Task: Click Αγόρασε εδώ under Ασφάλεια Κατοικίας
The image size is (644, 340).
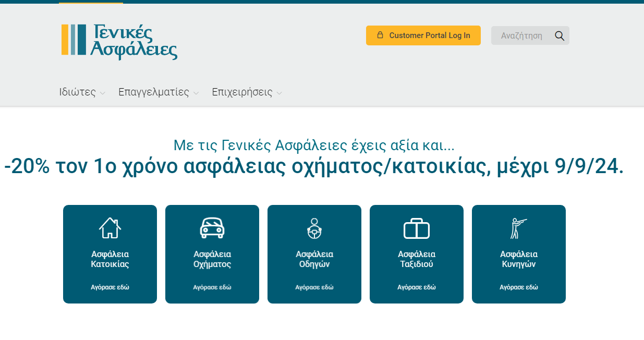Action: click(110, 287)
